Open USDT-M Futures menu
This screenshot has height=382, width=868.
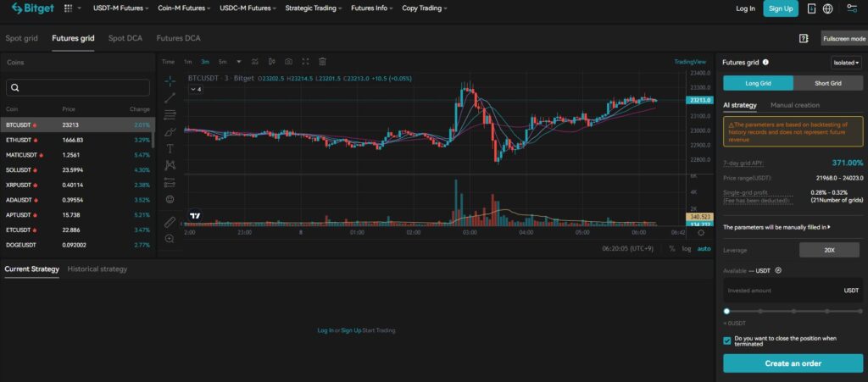tap(121, 8)
